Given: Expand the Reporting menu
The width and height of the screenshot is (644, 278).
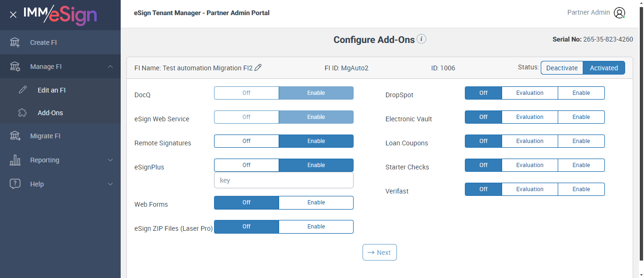Looking at the screenshot, I should point(110,160).
